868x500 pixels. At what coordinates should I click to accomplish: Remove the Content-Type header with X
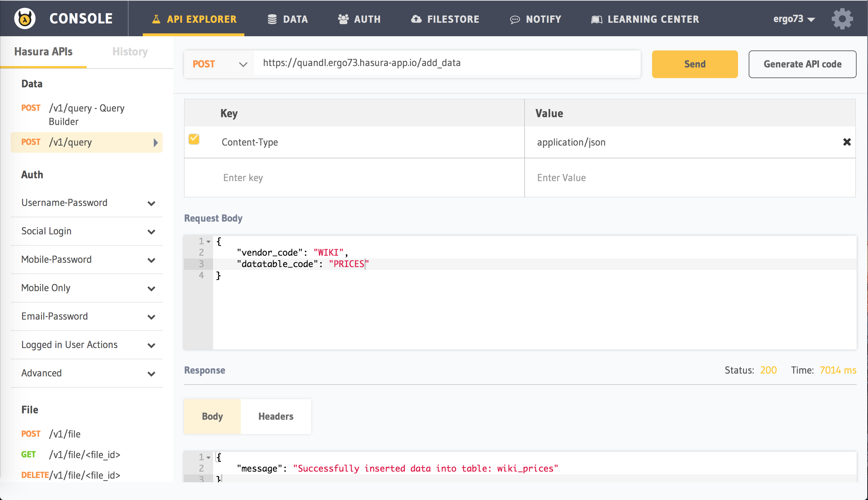coord(847,142)
